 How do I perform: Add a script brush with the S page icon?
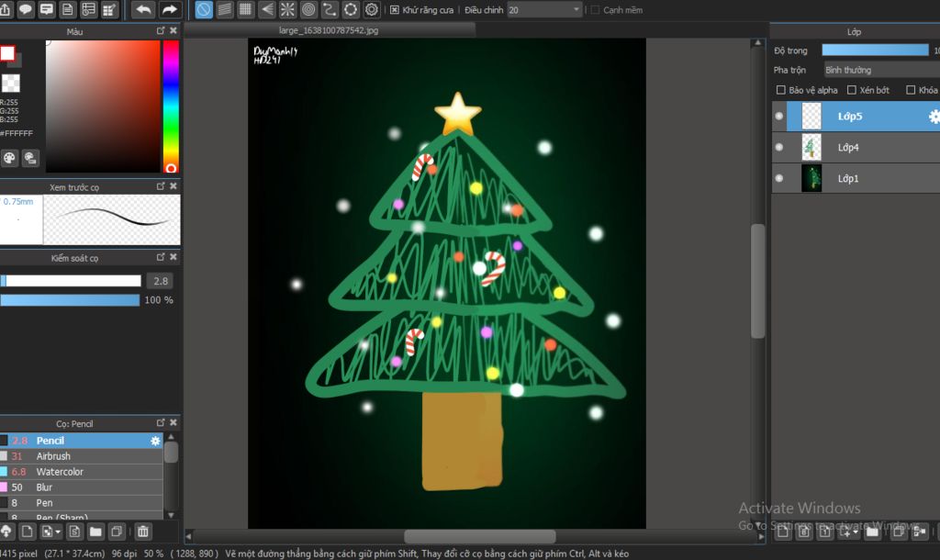[x=74, y=532]
